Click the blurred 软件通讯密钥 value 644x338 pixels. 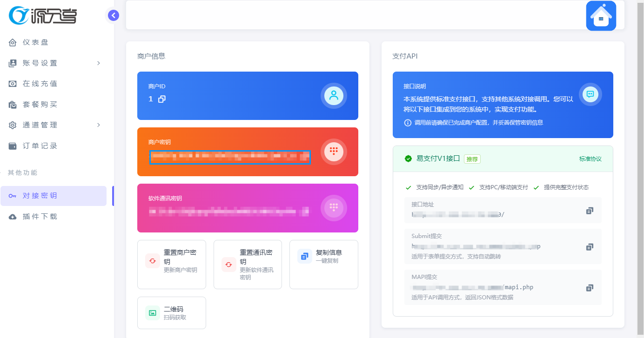coord(228,212)
